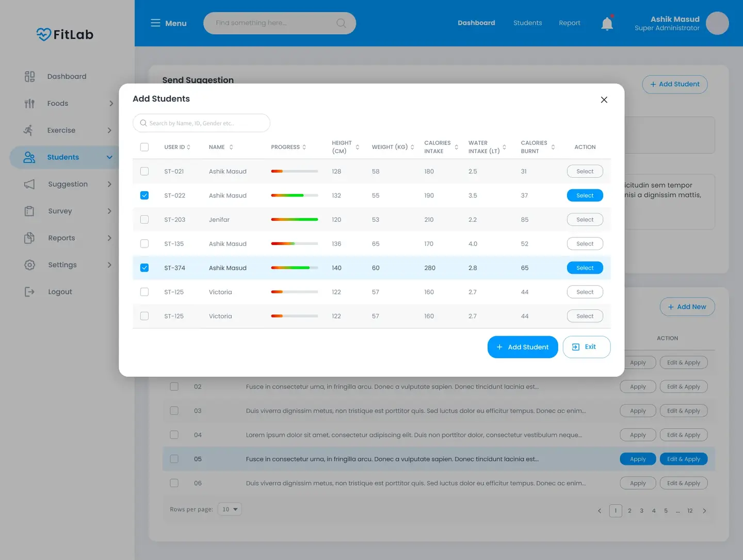Click the Students people icon in sidebar
The width and height of the screenshot is (743, 560).
click(29, 157)
